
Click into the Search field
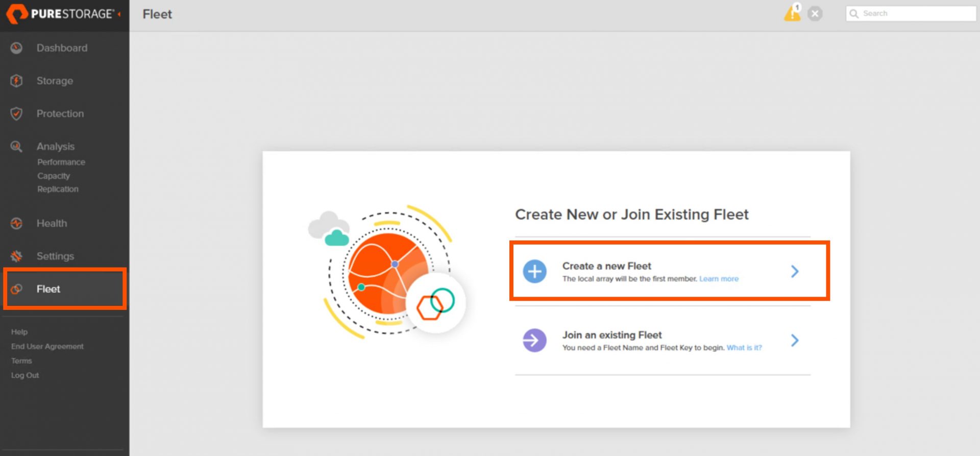click(x=911, y=14)
